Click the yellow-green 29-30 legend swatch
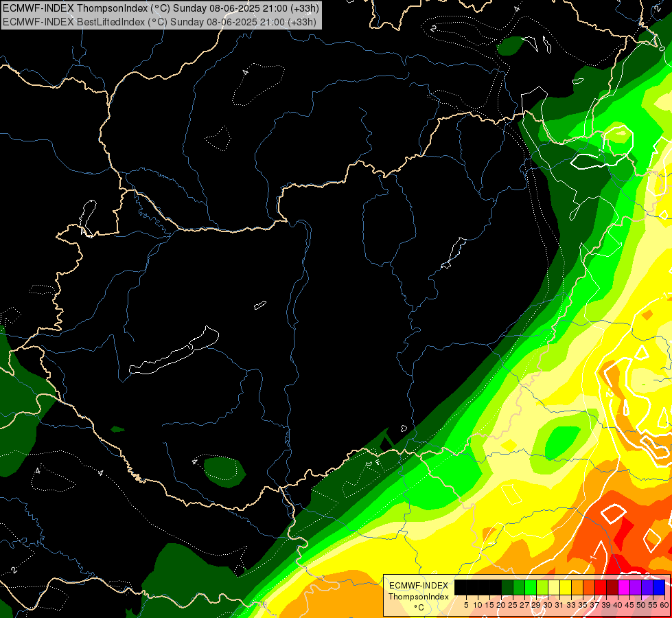The image size is (672, 618). (542, 588)
